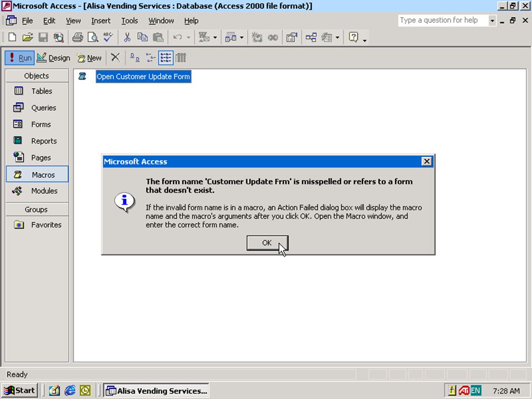Open the Insert menu
Screen dimensions: 532x399
[101, 21]
